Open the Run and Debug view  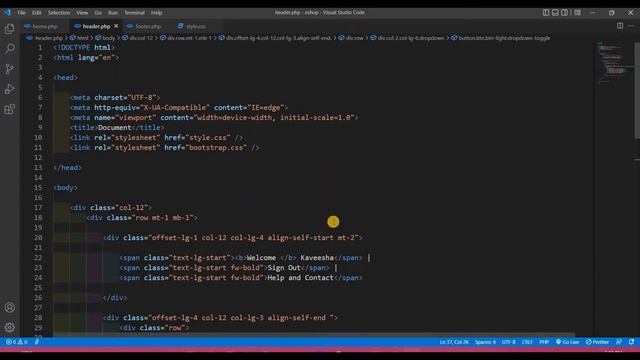click(9, 89)
